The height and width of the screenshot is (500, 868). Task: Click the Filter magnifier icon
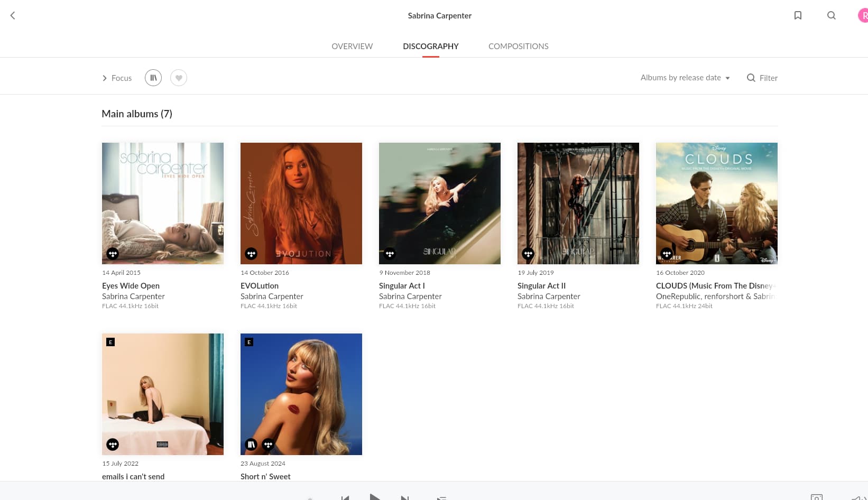pos(751,78)
